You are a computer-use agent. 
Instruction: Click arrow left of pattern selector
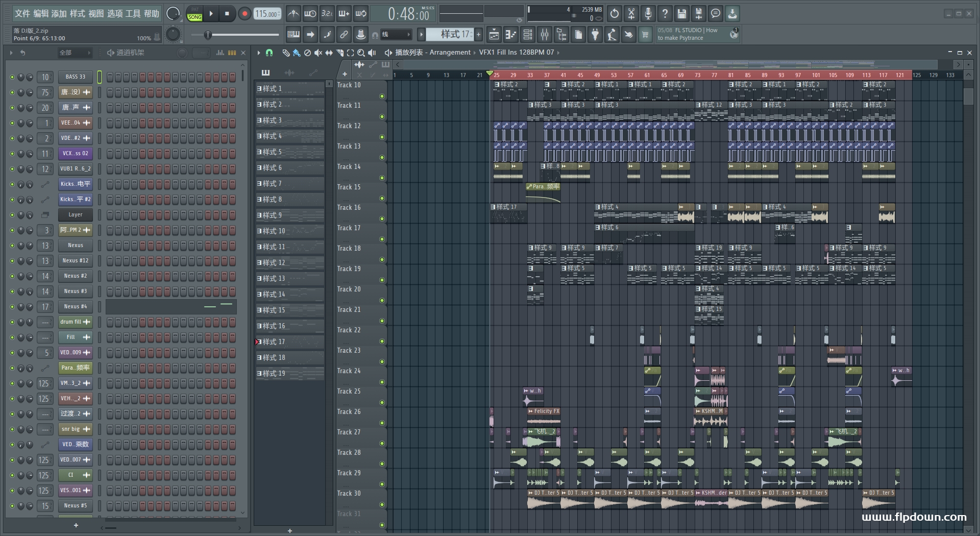click(421, 35)
